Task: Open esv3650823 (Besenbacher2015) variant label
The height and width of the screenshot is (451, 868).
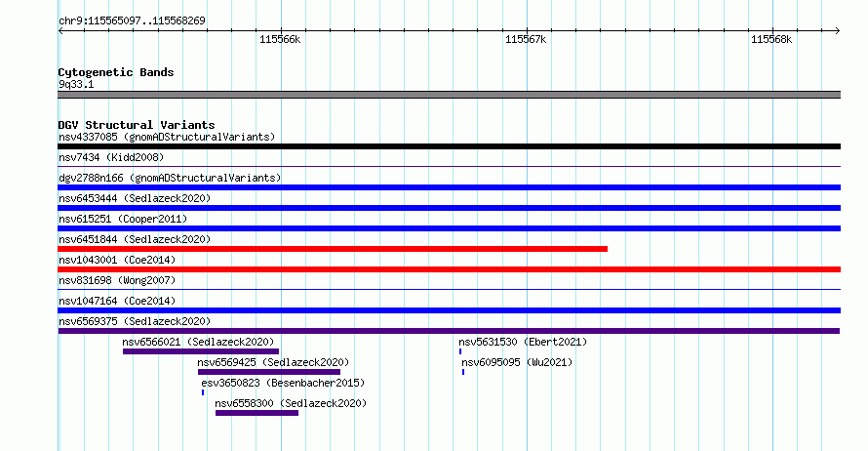Action: pyautogui.click(x=283, y=383)
